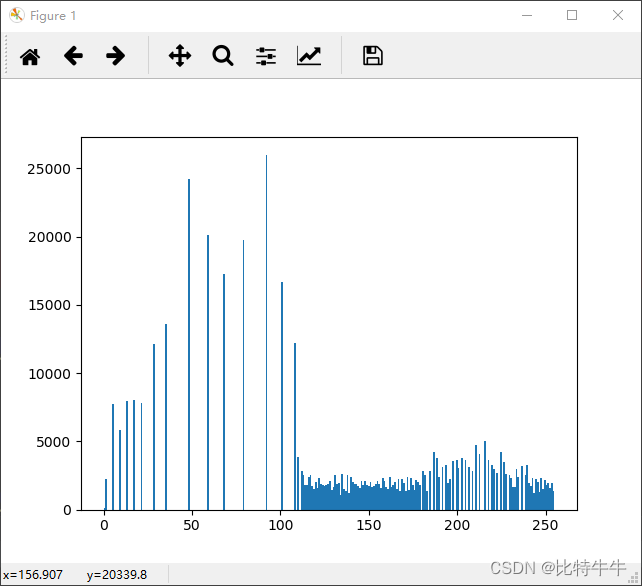Open the Configure subplots dialog
Screen dimensions: 642x586
(x=266, y=56)
